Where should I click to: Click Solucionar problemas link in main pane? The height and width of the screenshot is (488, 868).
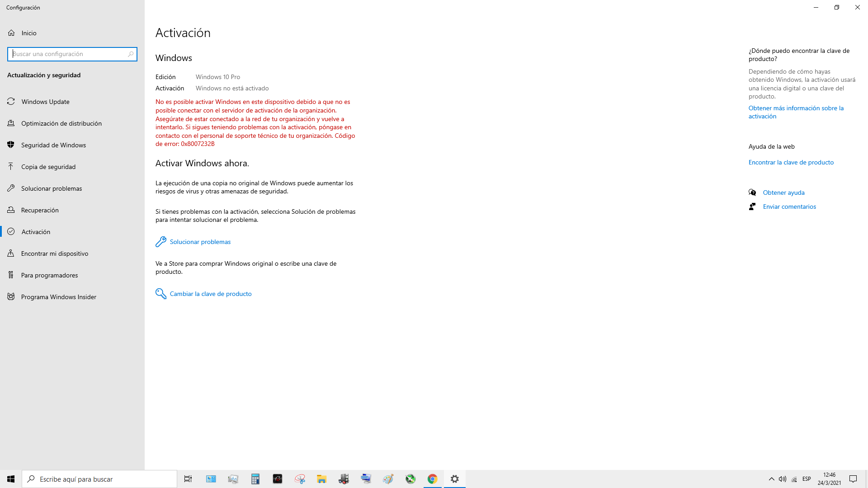(x=200, y=242)
